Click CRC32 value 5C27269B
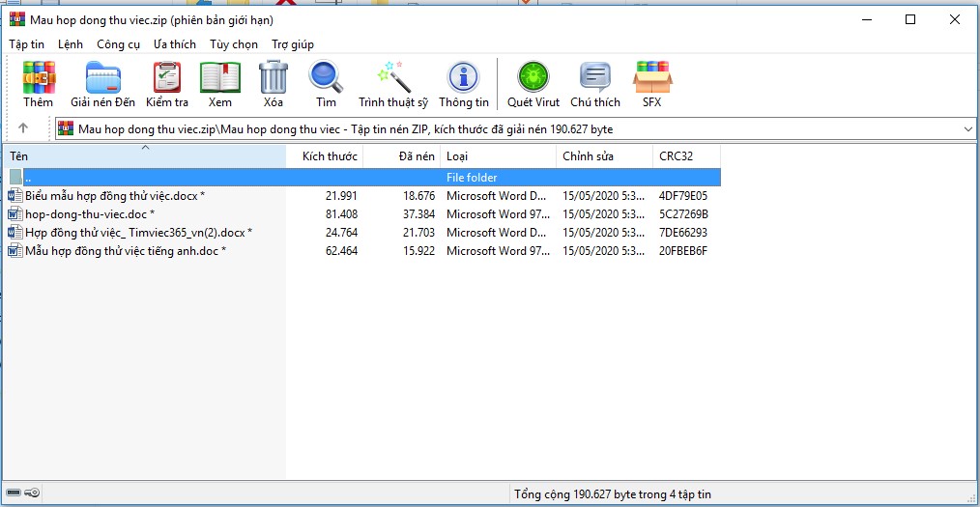Image resolution: width=980 pixels, height=507 pixels. click(x=683, y=214)
